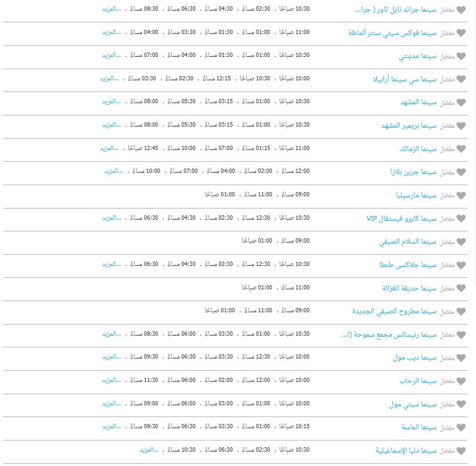Toggle heart for سينما جرين بلازا
The image size is (476, 466).
[x=461, y=172]
